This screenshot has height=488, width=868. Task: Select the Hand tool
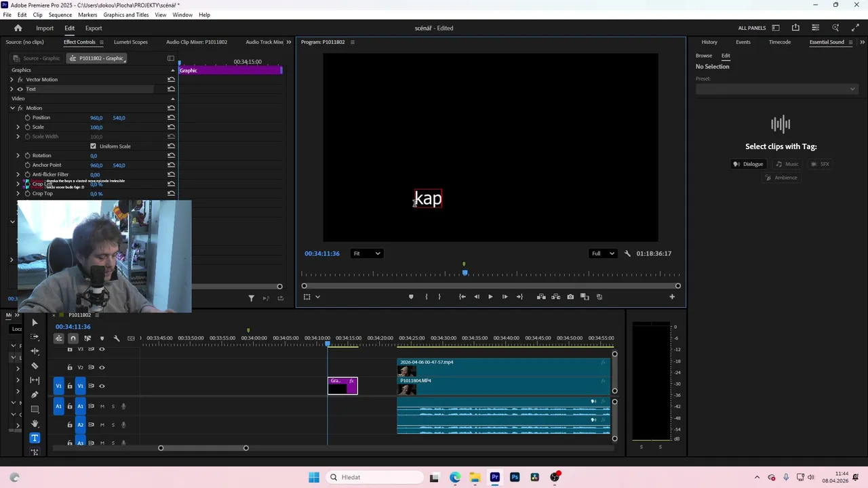pyautogui.click(x=35, y=424)
